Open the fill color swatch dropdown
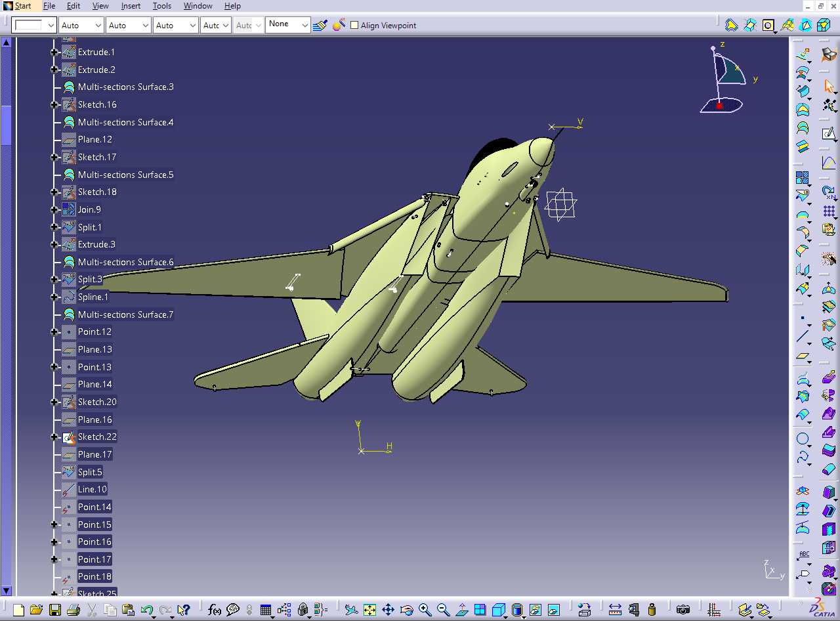The height and width of the screenshot is (621, 840). point(35,25)
